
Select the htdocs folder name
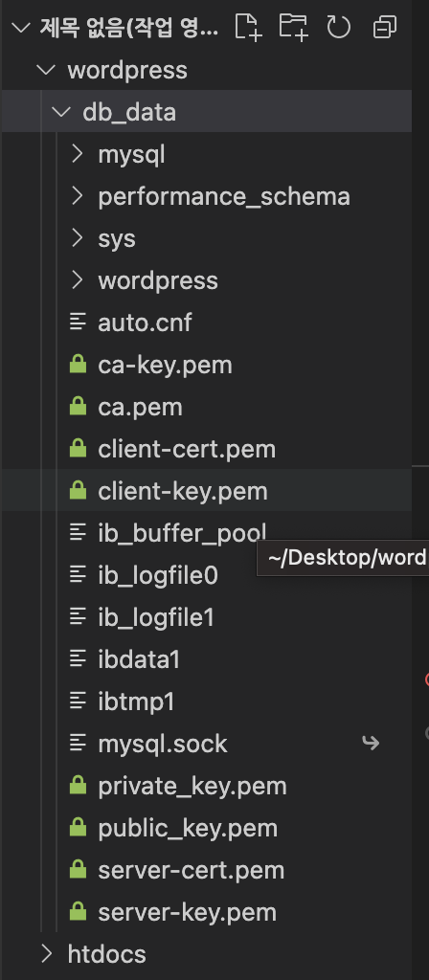click(x=107, y=954)
